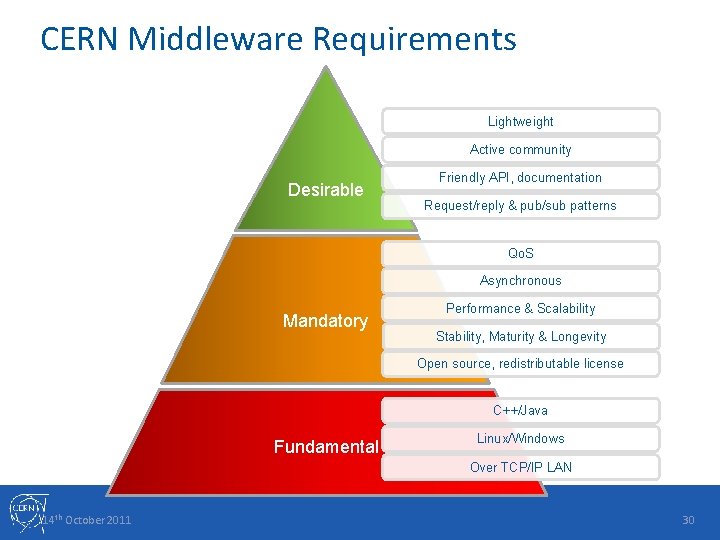This screenshot has height=540, width=720.
Task: Click 'Request/reply & pub/sub patterns' box
Action: (x=520, y=205)
